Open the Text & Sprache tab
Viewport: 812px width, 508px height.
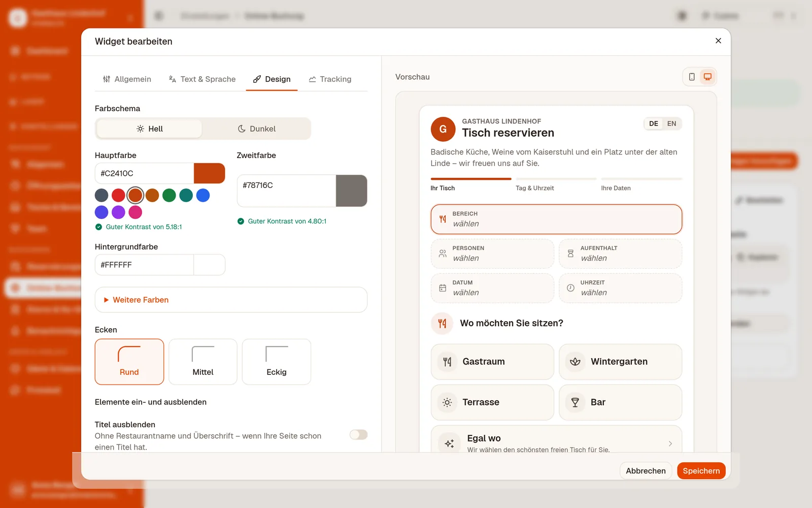point(202,79)
